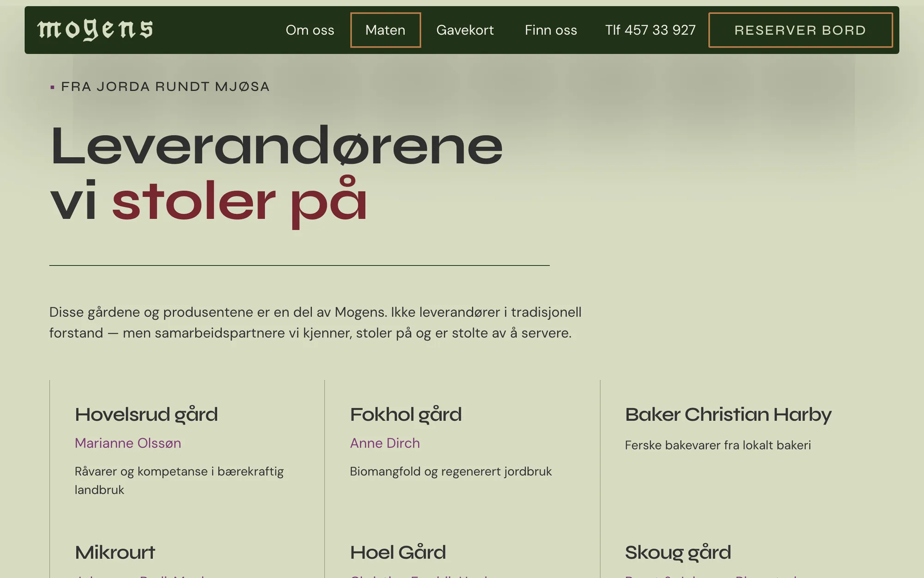
Task: Open the Finn oss page
Action: (551, 30)
